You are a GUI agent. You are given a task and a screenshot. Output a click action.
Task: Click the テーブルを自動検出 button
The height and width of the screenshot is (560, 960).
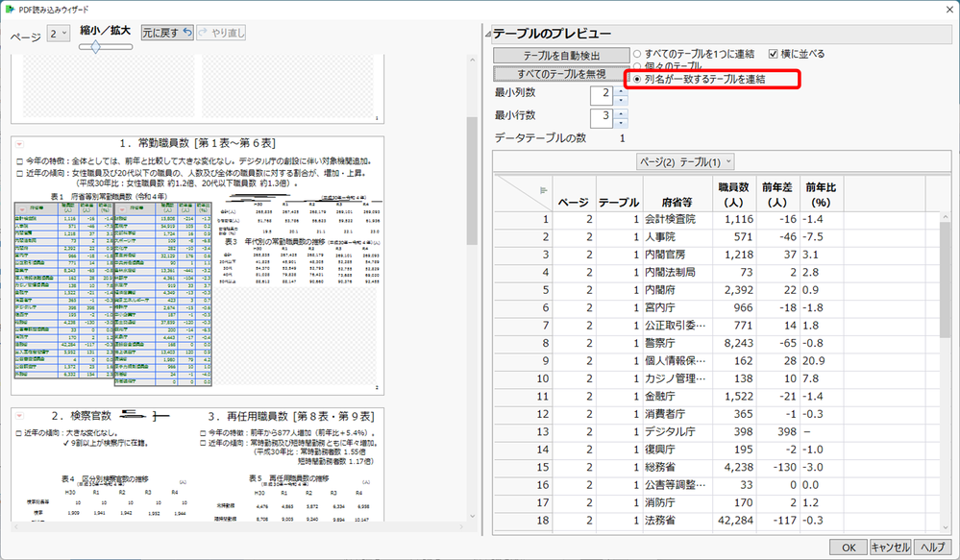click(x=563, y=54)
